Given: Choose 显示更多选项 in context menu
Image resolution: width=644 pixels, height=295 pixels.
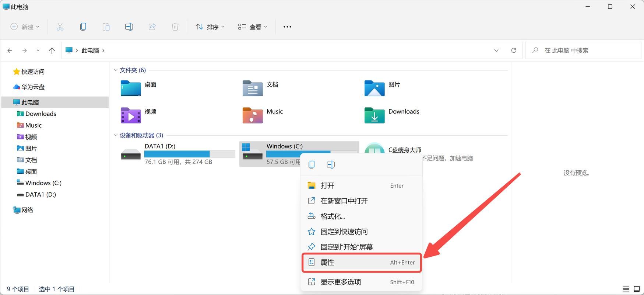Looking at the screenshot, I should tap(362, 282).
